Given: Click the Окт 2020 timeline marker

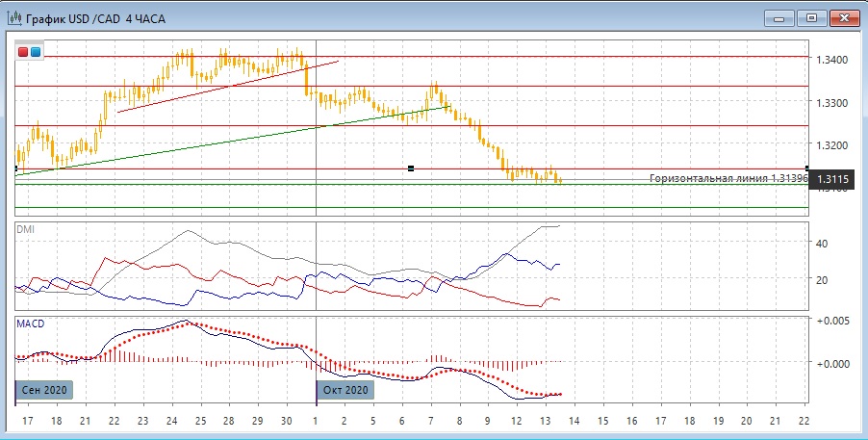Looking at the screenshot, I should (x=345, y=390).
